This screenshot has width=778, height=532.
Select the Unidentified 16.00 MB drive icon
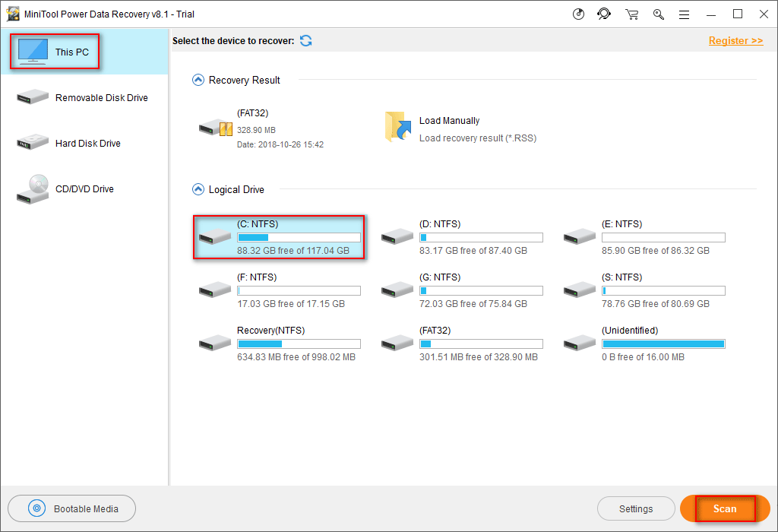(x=580, y=343)
